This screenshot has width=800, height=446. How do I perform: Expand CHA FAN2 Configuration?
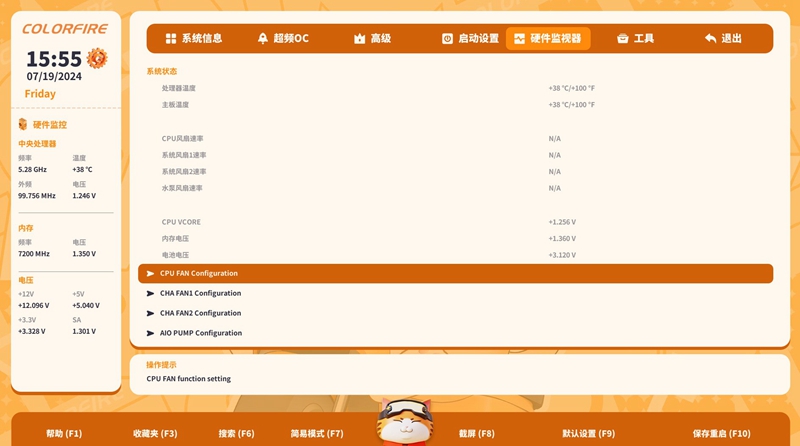(200, 313)
